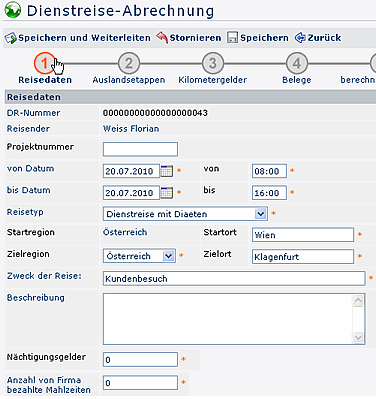The image size is (376, 399).
Task: Open the Zielregion Österreich dropdown
Action: tap(139, 256)
